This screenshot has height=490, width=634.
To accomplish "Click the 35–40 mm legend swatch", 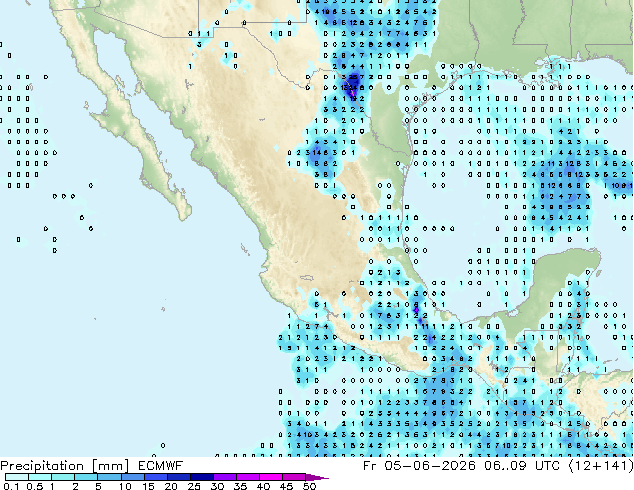I will pyautogui.click(x=248, y=477).
